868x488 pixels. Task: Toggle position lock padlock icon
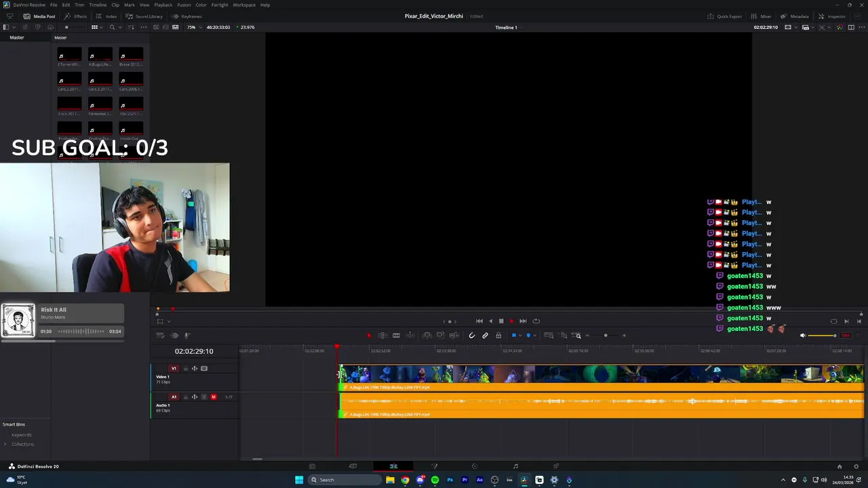[498, 335]
